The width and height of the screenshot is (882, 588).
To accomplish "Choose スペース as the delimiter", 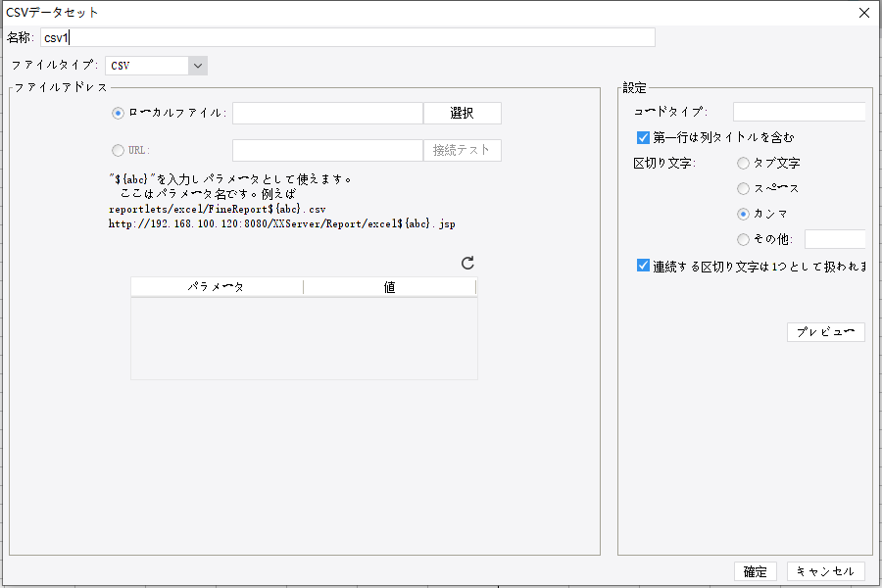I will (x=743, y=188).
